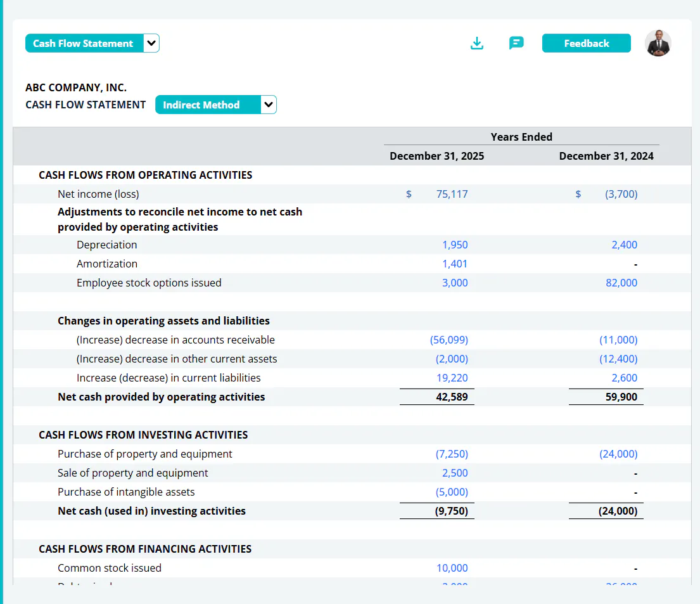
Task: Click Cash Flows From Investing Activities heading
Action: tap(143, 435)
